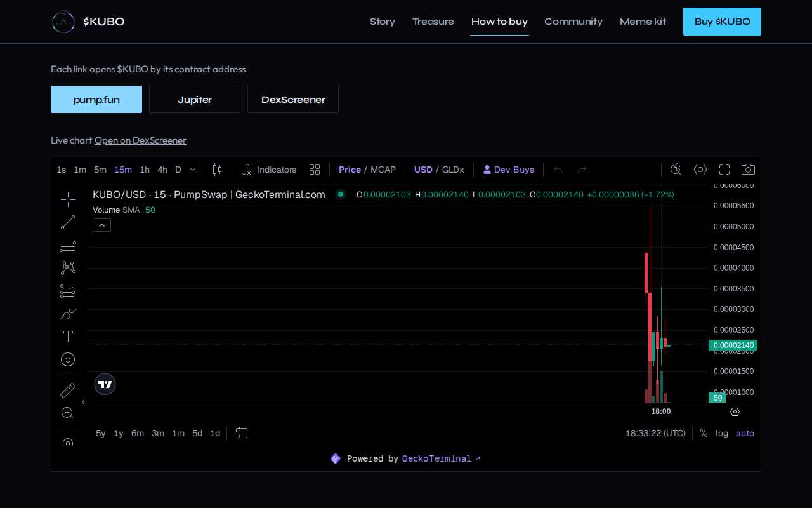
Task: Open the go-to-date calendar icon
Action: coord(241,433)
